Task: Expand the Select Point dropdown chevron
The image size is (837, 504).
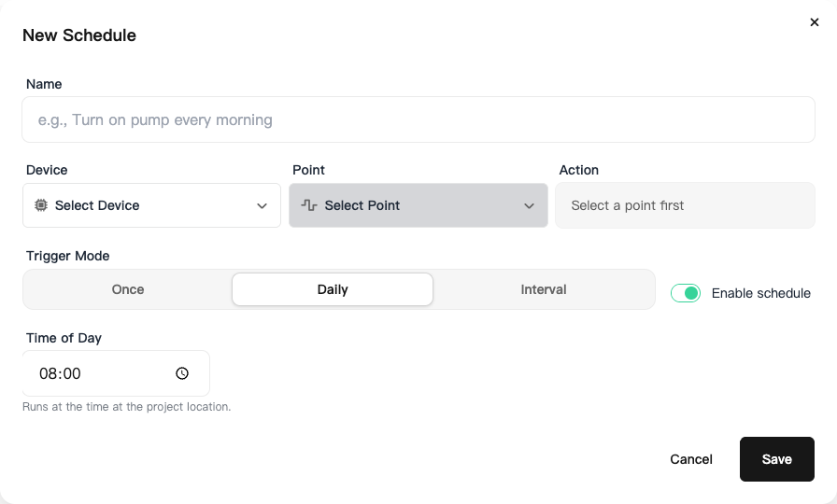Action: pyautogui.click(x=529, y=206)
